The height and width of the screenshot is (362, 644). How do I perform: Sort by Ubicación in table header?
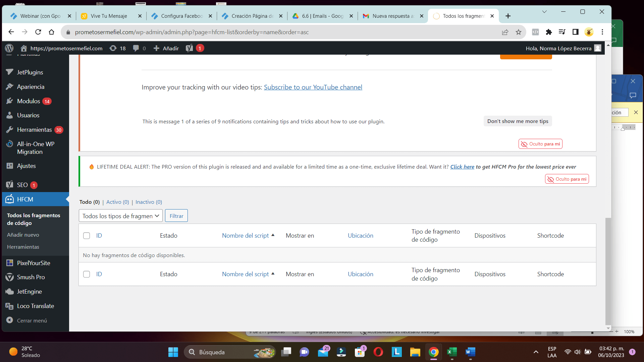coord(361,235)
